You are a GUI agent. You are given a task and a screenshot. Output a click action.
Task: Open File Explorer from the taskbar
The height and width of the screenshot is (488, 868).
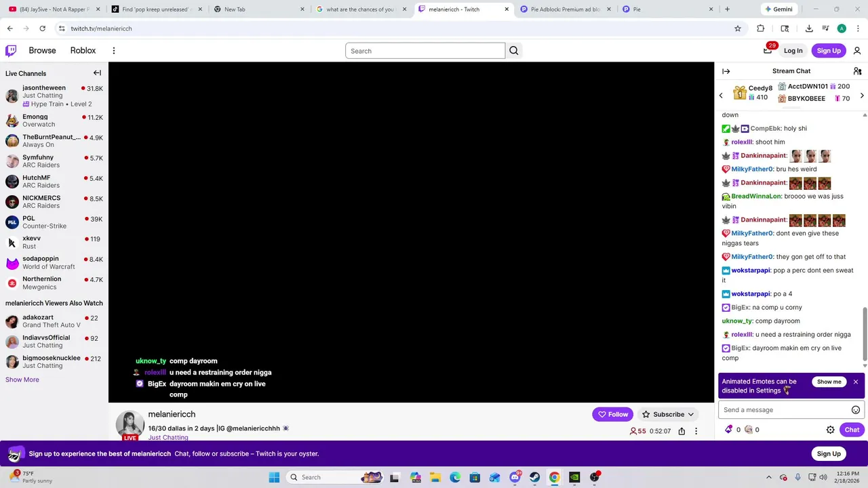(x=435, y=477)
